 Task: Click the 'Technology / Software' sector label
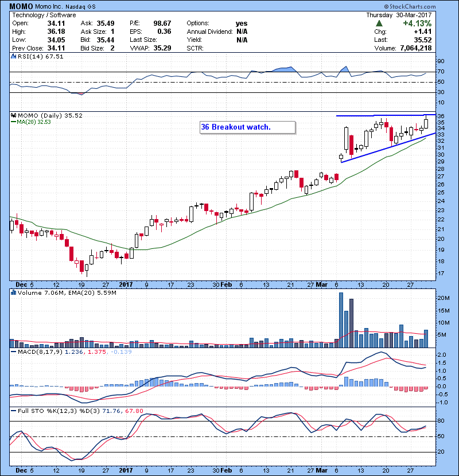[44, 15]
